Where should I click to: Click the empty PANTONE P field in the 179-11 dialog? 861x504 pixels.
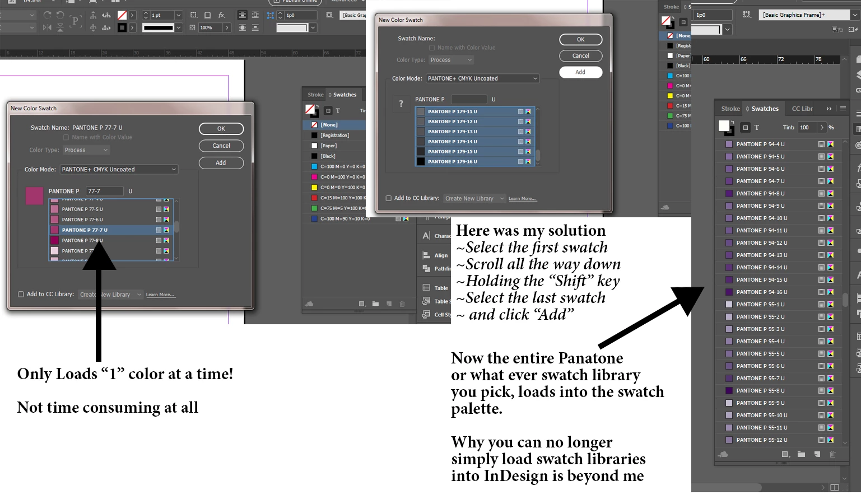point(469,99)
